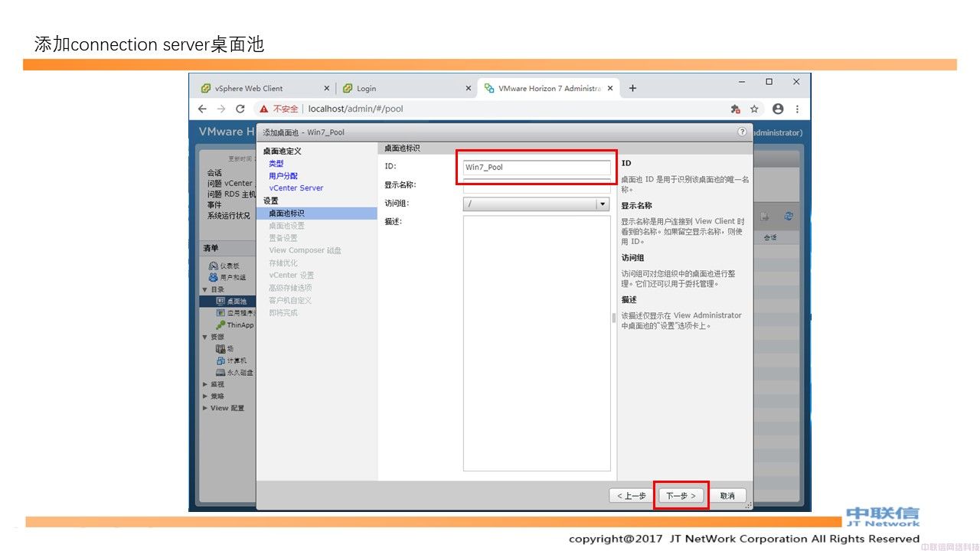Screen dimensions: 980x551
Task: Collapse the 资源 tree section
Action: coord(204,337)
